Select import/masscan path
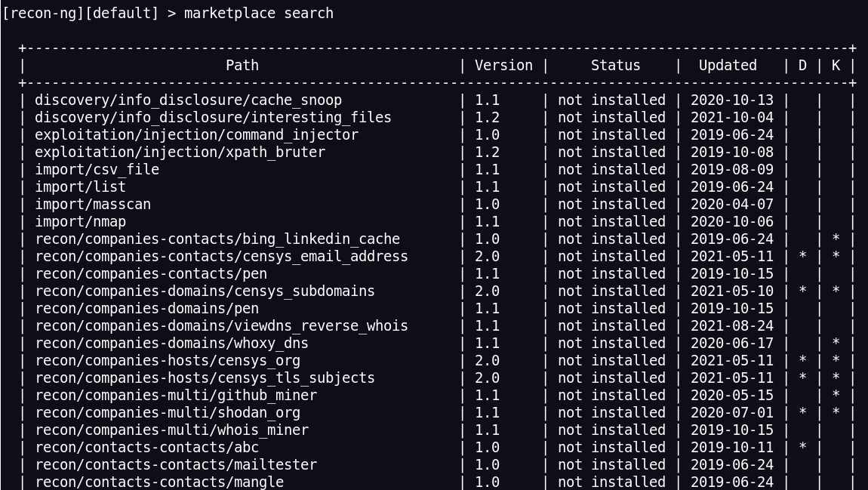Image resolution: width=868 pixels, height=490 pixels. click(x=93, y=205)
